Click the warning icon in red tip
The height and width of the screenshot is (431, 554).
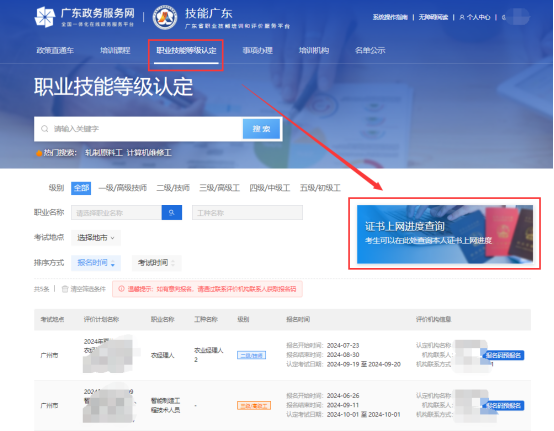point(121,289)
